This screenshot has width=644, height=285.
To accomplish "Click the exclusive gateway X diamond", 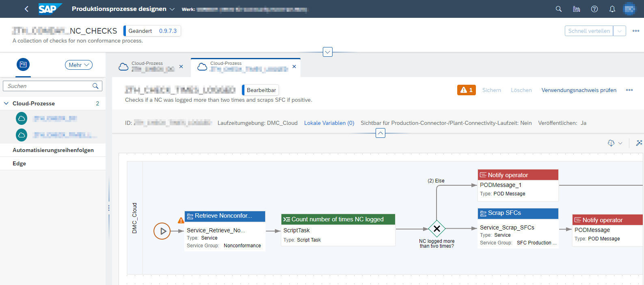I will (x=437, y=229).
